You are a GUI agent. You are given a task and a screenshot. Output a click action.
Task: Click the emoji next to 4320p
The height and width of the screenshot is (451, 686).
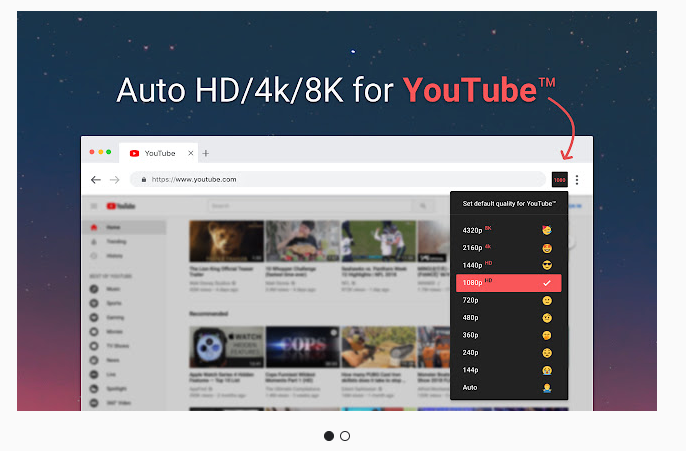point(547,230)
